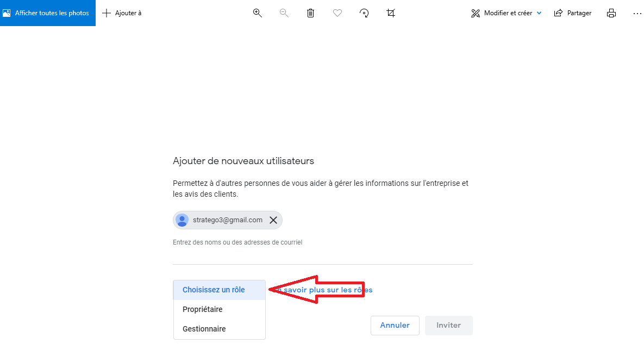
Task: Open the Ajouter à menu
Action: pos(122,12)
